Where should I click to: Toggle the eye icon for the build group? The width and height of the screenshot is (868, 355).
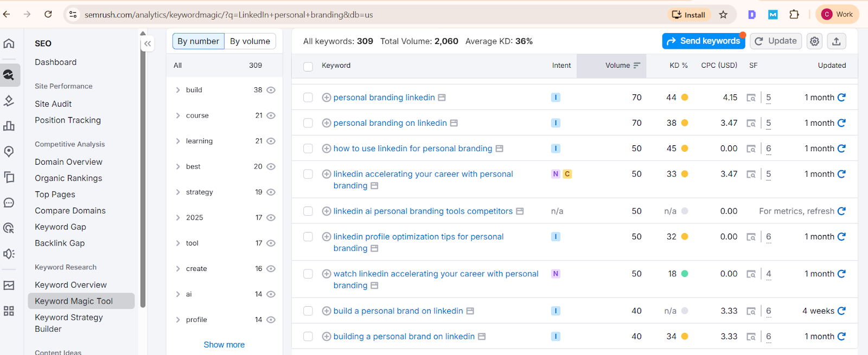pos(271,90)
